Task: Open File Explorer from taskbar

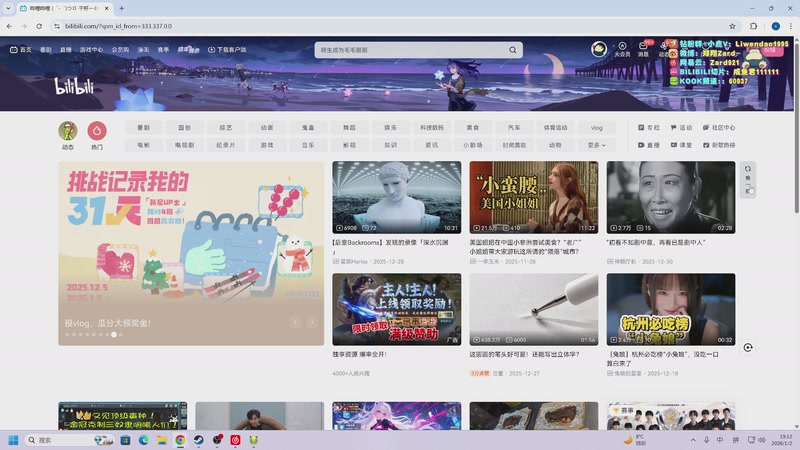Action: (162, 440)
